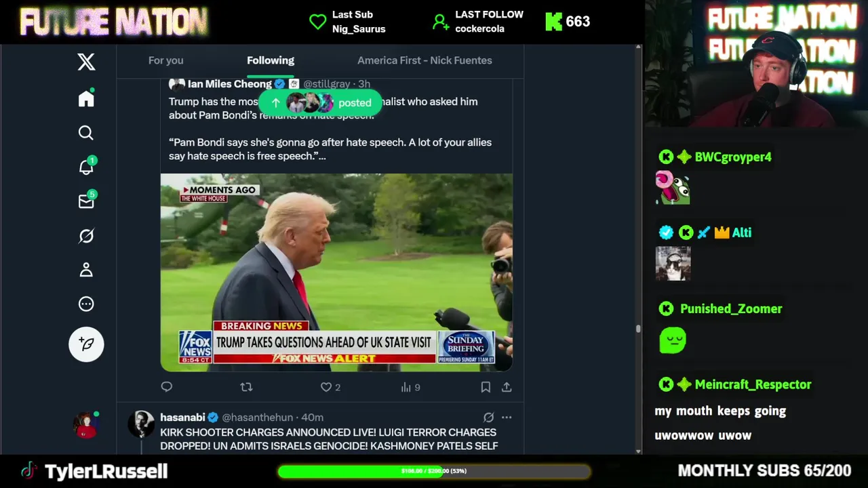Viewport: 868px width, 488px height.
Task: Reply to Ian Miles Cheong's post
Action: 167,387
